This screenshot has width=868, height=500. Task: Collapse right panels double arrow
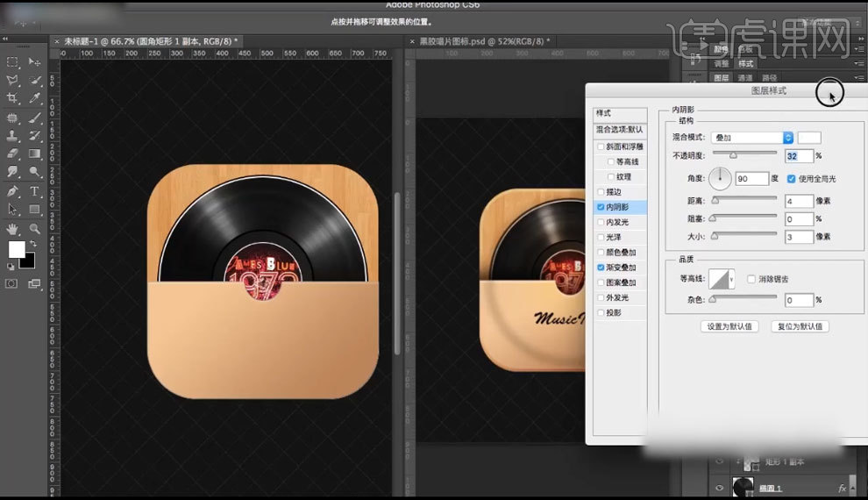point(861,39)
